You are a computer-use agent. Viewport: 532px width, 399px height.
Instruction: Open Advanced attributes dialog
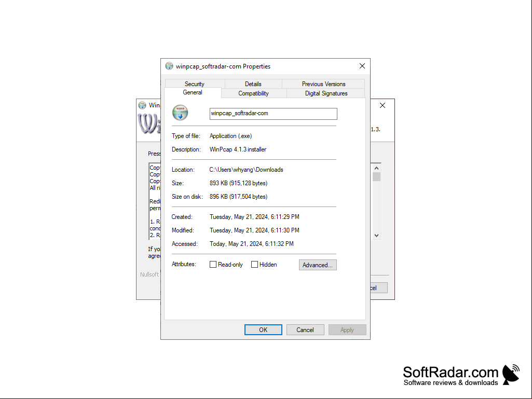pyautogui.click(x=318, y=265)
